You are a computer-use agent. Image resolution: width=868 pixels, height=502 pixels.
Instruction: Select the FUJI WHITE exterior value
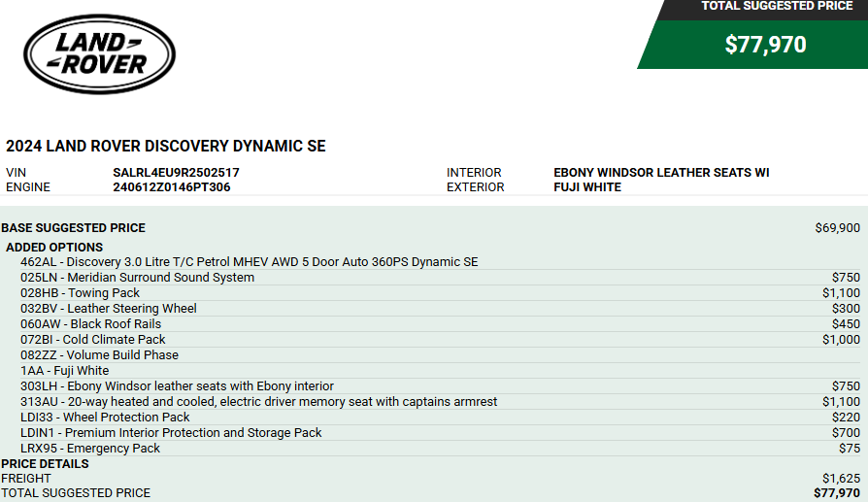click(587, 187)
